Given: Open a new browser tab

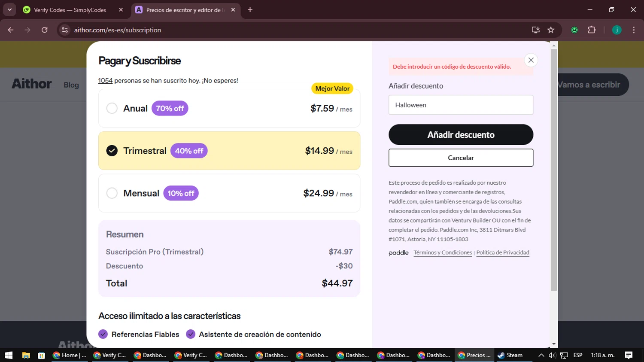Looking at the screenshot, I should pos(250,10).
